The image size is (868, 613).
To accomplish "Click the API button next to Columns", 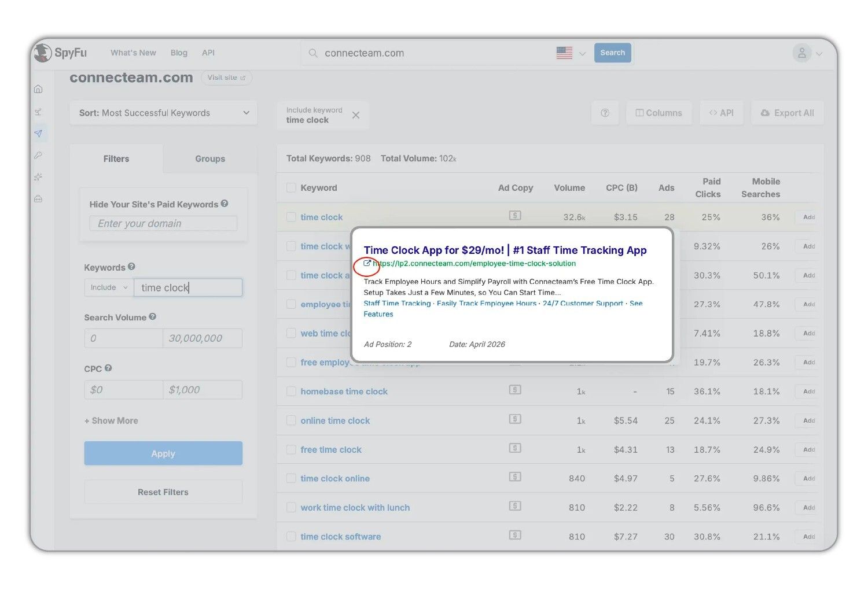I will [721, 113].
